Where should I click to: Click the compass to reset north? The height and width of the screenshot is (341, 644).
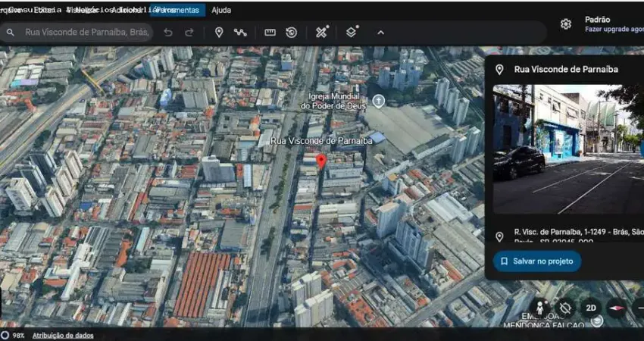coord(616,308)
